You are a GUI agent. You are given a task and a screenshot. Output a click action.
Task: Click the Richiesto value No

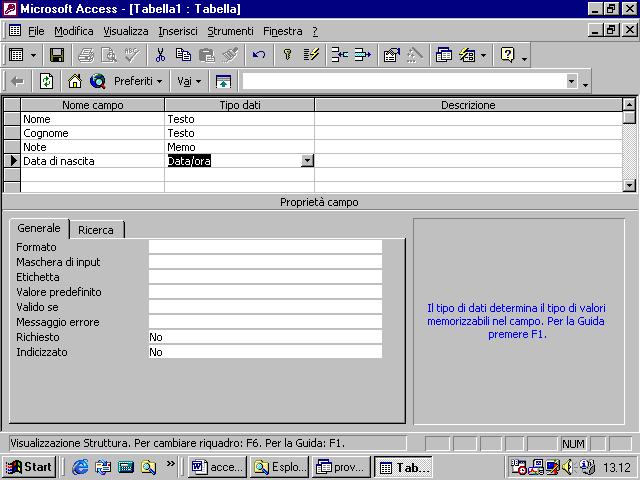point(265,337)
